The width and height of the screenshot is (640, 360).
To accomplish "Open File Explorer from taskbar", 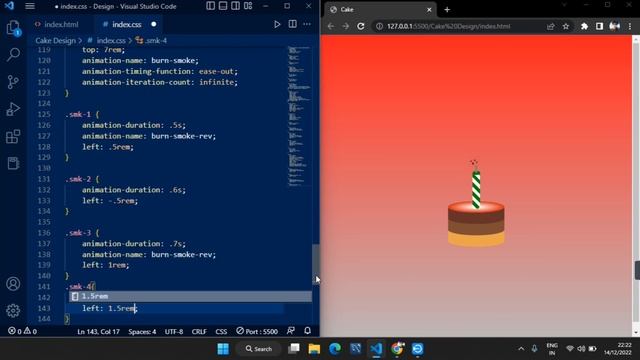I will [x=314, y=349].
